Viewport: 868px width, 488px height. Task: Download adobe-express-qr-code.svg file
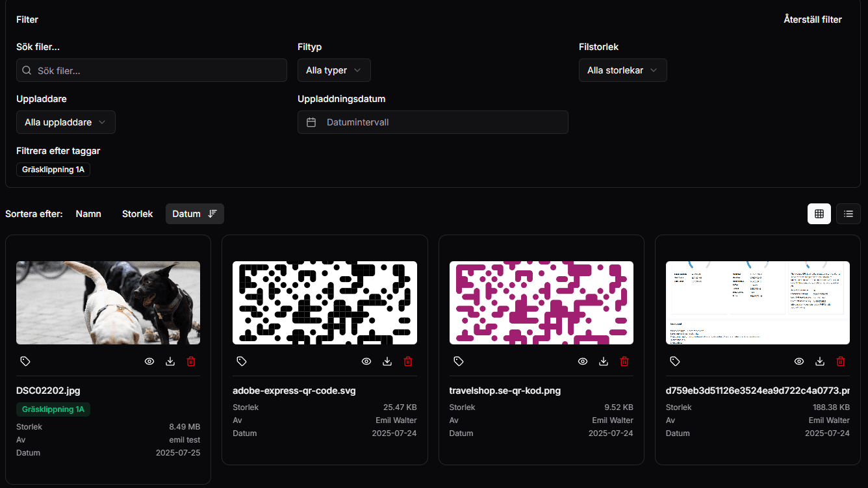click(x=387, y=361)
